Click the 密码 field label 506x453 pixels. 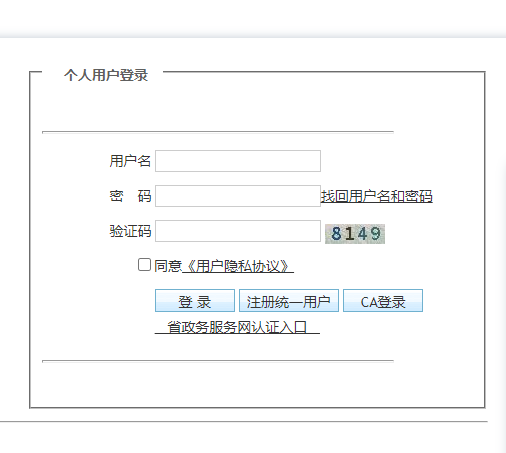pyautogui.click(x=130, y=196)
